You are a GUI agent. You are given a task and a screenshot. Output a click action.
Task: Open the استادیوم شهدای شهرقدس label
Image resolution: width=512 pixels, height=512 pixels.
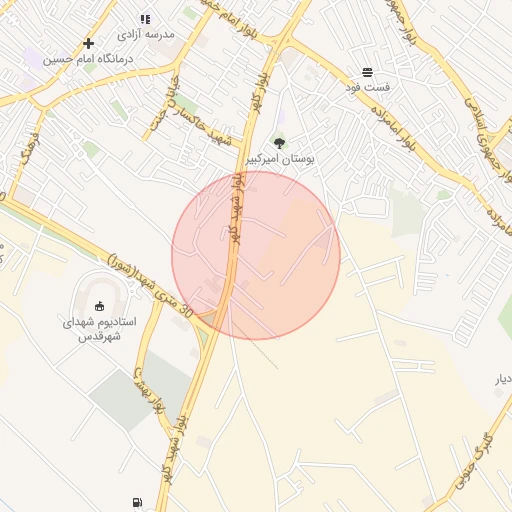pyautogui.click(x=99, y=329)
